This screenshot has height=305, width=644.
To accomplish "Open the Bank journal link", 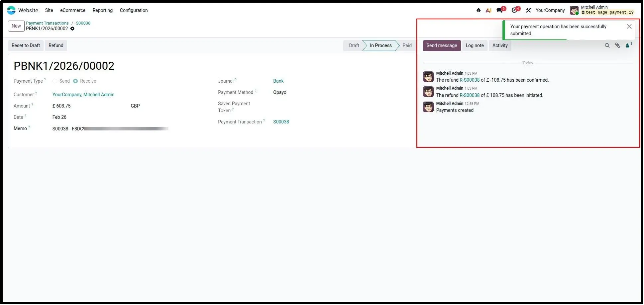I will [x=279, y=81].
